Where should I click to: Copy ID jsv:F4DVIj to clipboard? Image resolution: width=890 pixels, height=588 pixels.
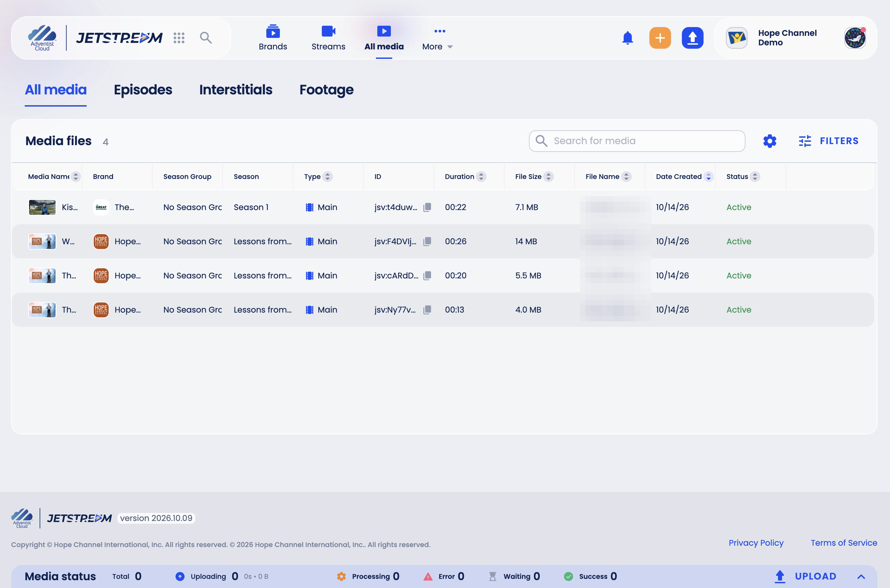[x=427, y=242]
